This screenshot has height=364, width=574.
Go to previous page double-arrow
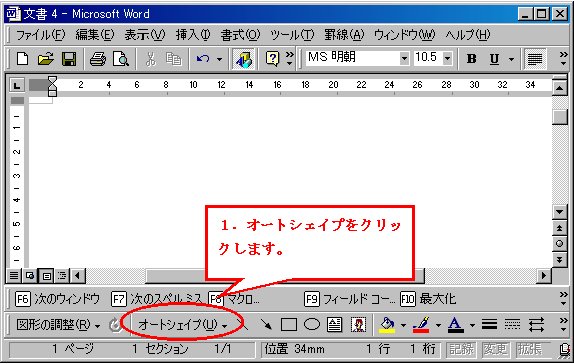(559, 228)
